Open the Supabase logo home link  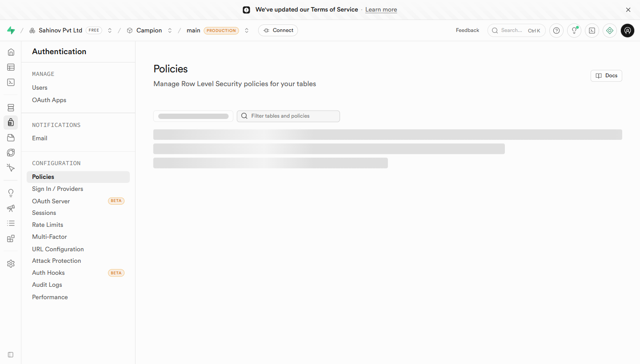(x=11, y=30)
